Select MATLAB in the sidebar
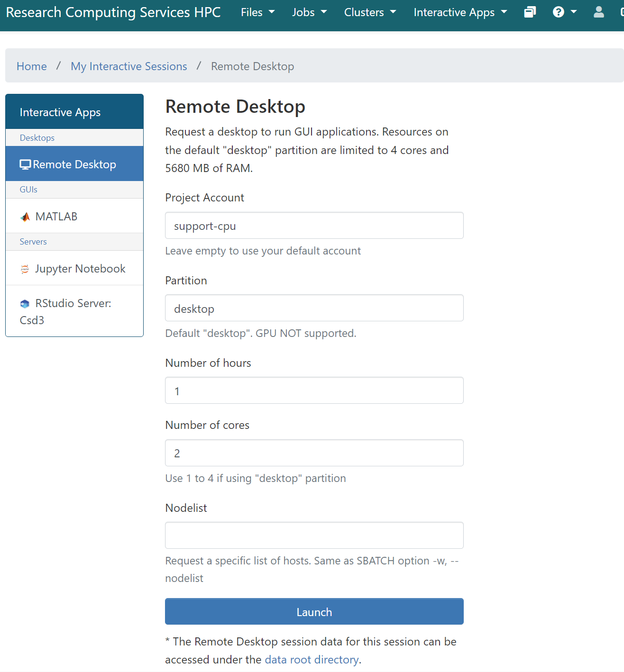This screenshot has width=624, height=672. [x=56, y=217]
